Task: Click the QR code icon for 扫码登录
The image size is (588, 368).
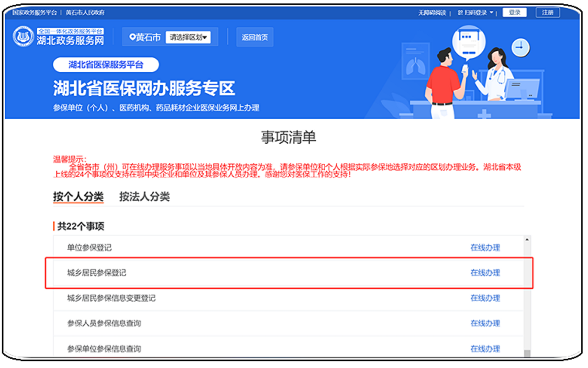Action: pos(460,13)
